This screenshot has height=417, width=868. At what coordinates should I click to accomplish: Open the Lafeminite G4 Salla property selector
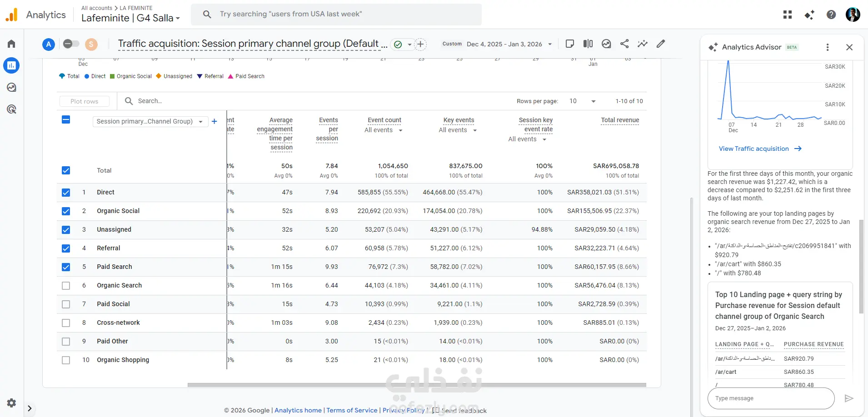pos(131,18)
